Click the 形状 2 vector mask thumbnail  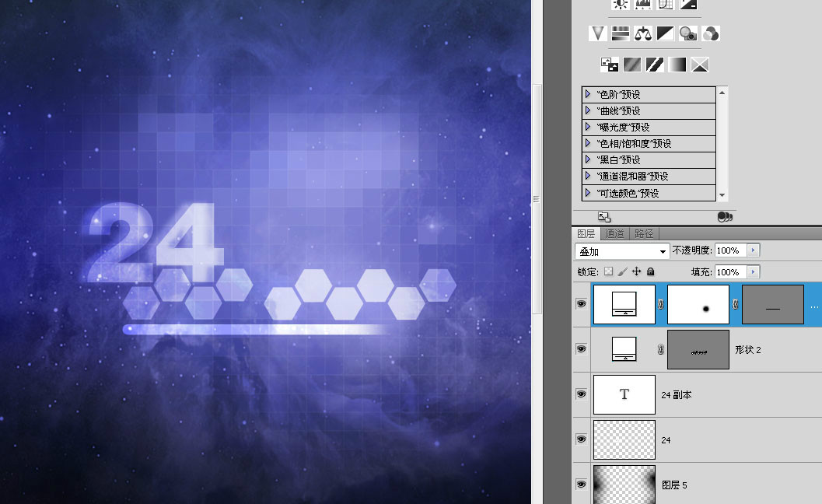698,349
